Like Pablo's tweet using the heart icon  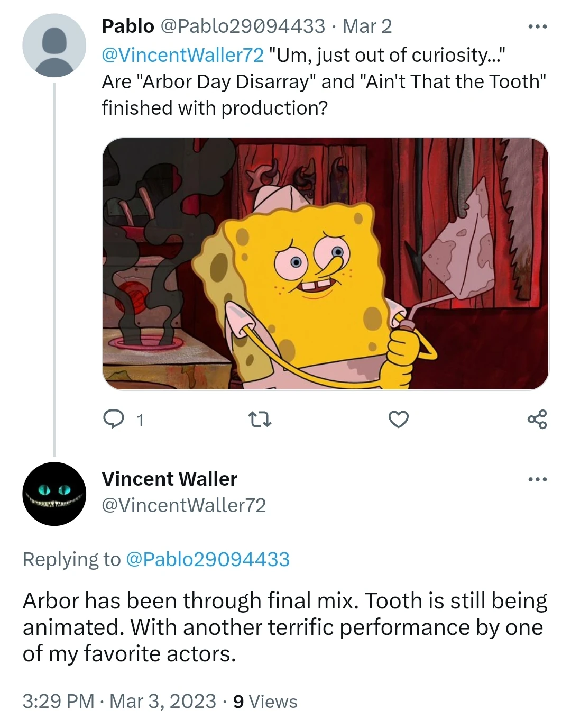tap(398, 420)
